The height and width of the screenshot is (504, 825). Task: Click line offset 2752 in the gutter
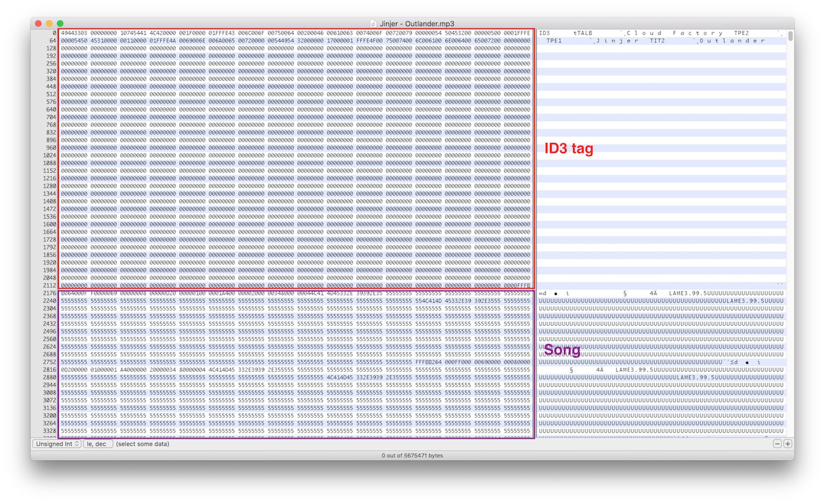50,362
